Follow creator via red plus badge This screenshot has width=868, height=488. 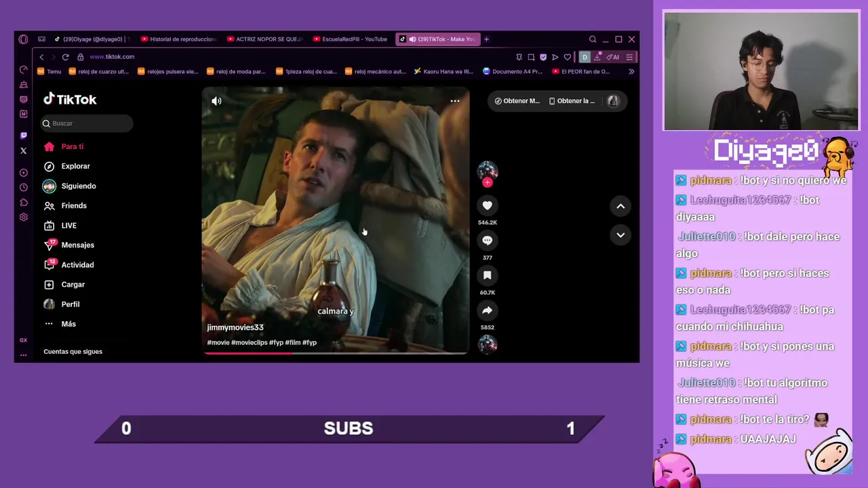point(487,182)
